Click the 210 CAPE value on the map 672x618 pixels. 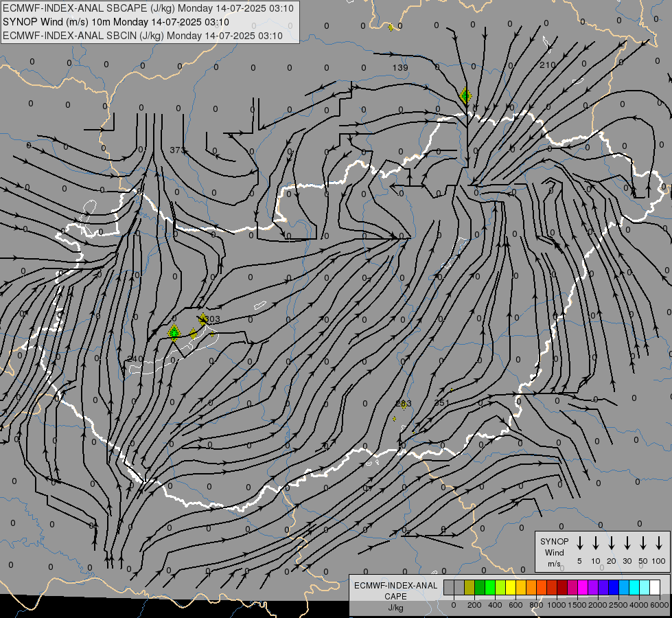click(x=547, y=65)
